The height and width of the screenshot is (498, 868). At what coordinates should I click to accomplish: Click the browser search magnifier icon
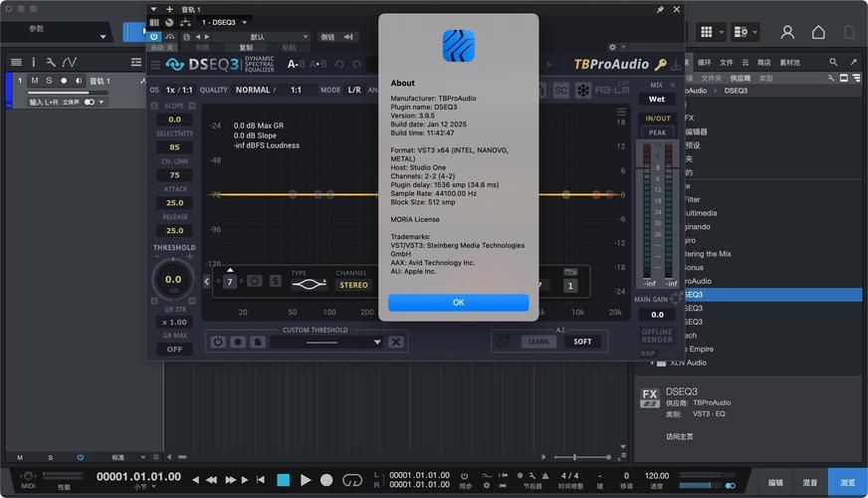pyautogui.click(x=833, y=62)
